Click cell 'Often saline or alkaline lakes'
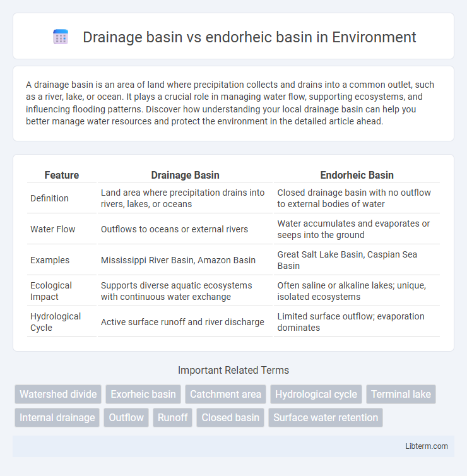Viewport: 467px width, 476px height. (357, 291)
